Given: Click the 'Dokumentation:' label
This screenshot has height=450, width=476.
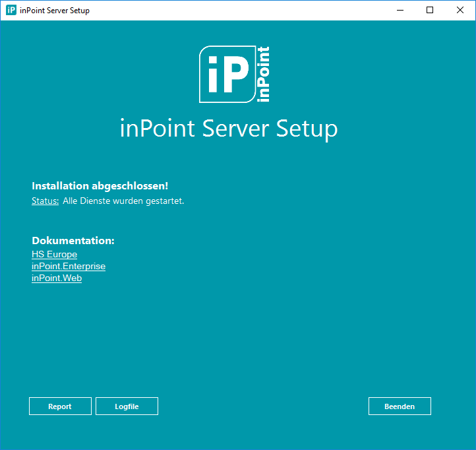Looking at the screenshot, I should (73, 240).
